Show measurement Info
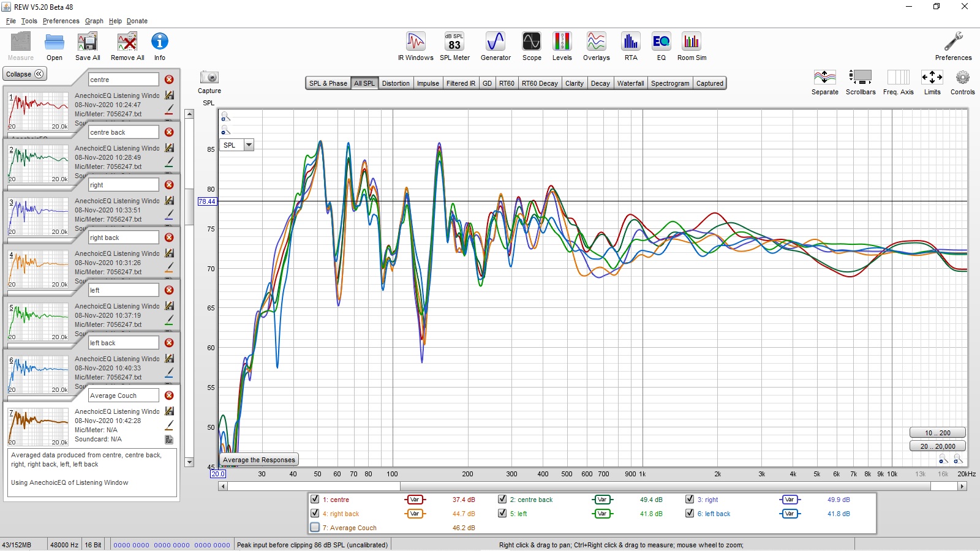The height and width of the screenshot is (551, 980). point(160,47)
